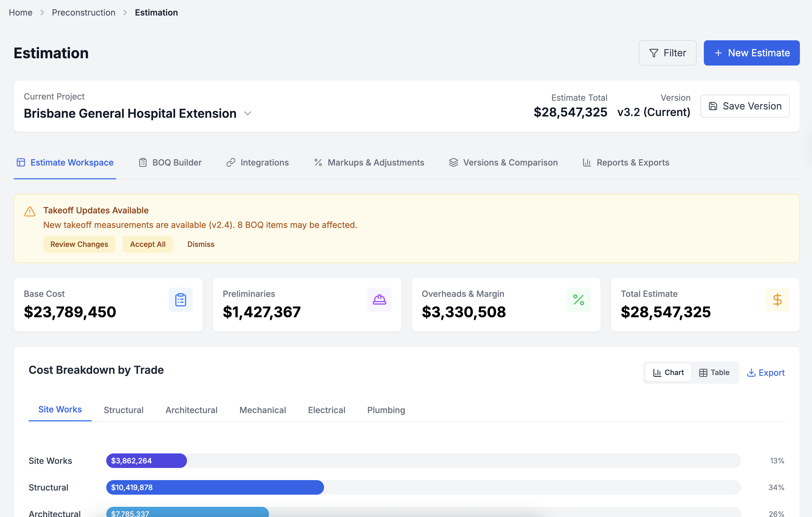Click the Integrations link chain icon

(x=231, y=162)
